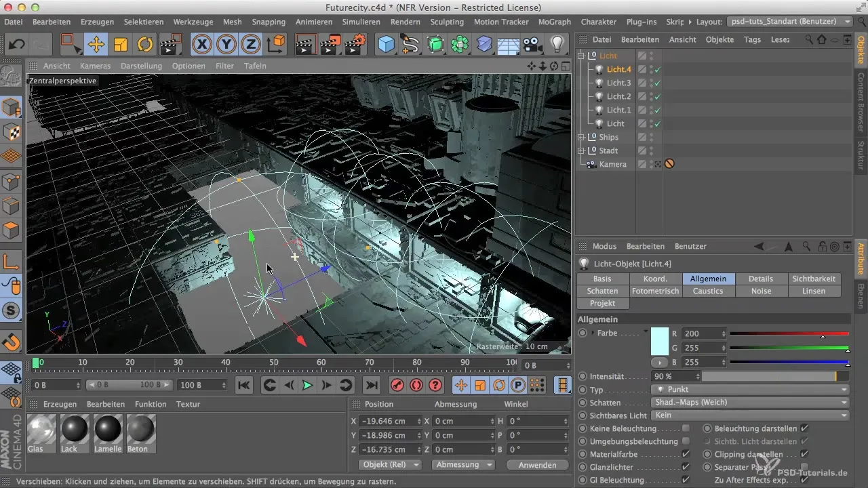The image size is (868, 488).
Task: Switch to the Details tab
Action: pyautogui.click(x=761, y=279)
